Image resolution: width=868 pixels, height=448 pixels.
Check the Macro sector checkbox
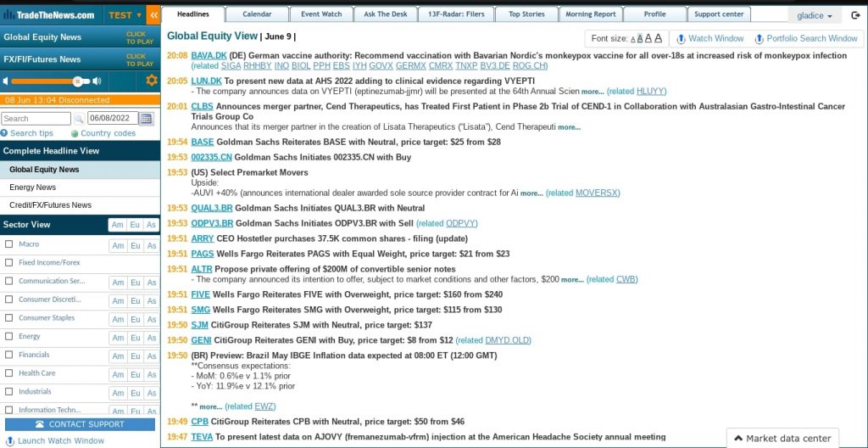pos(8,244)
